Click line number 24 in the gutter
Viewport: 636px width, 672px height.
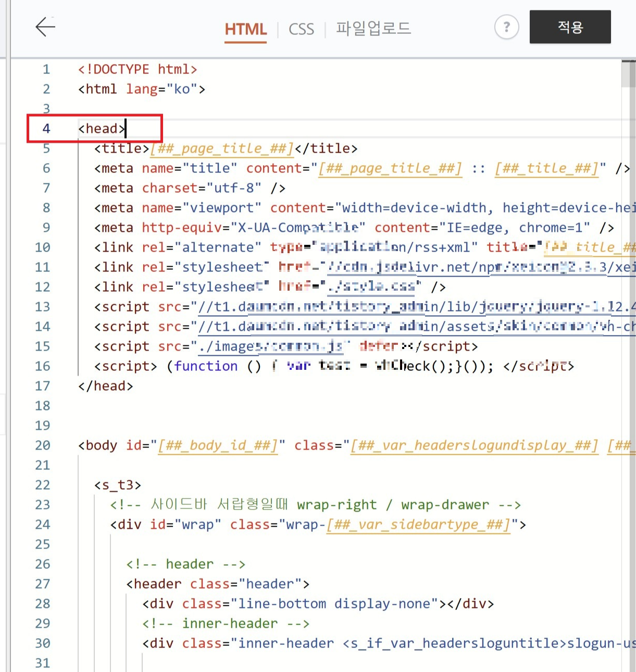tap(43, 525)
